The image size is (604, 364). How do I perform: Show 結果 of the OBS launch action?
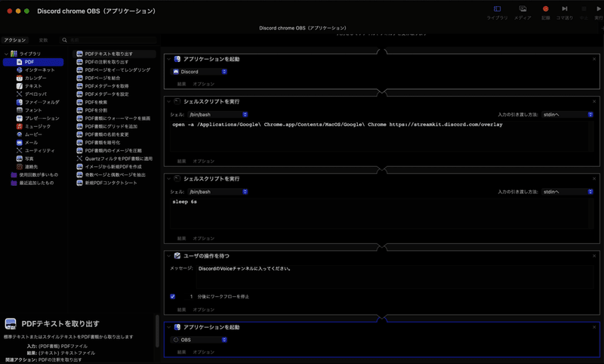(182, 352)
